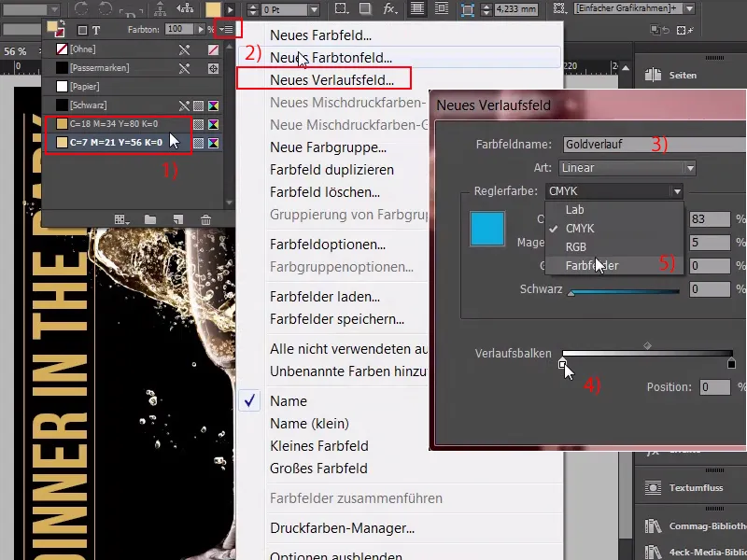Open the fx effects button

(390, 8)
